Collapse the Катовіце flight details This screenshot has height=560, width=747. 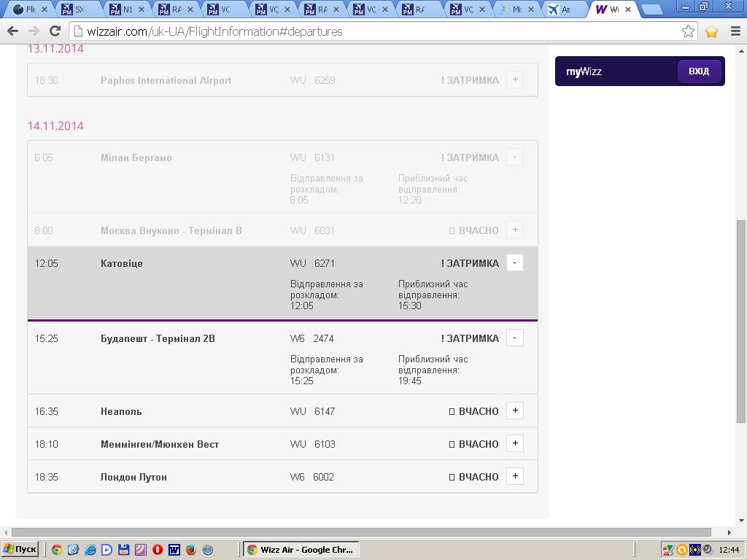pyautogui.click(x=514, y=263)
